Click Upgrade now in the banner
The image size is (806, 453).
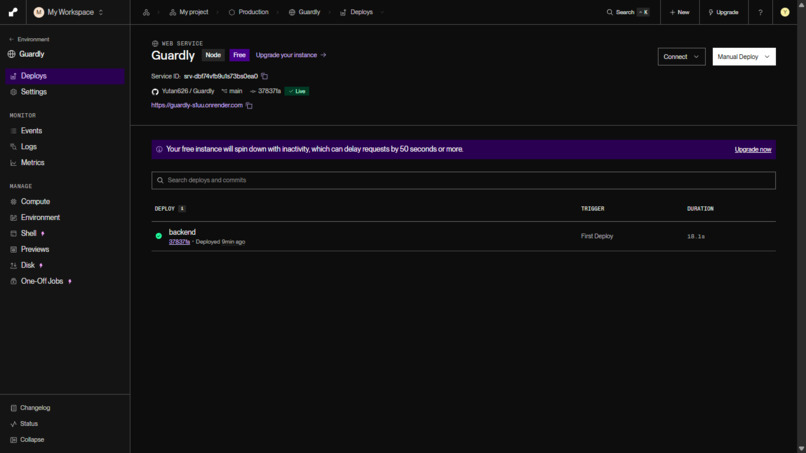coord(753,150)
